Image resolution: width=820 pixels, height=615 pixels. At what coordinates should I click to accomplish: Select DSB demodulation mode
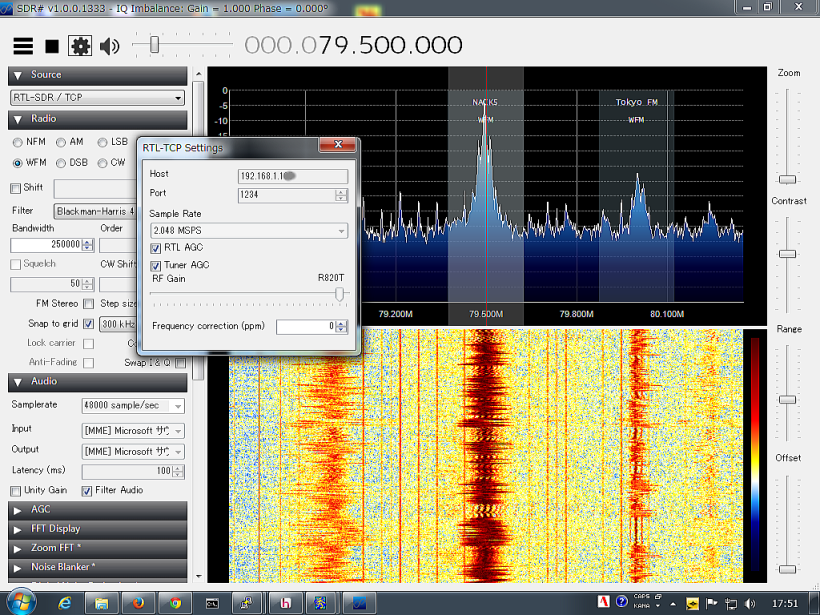61,163
